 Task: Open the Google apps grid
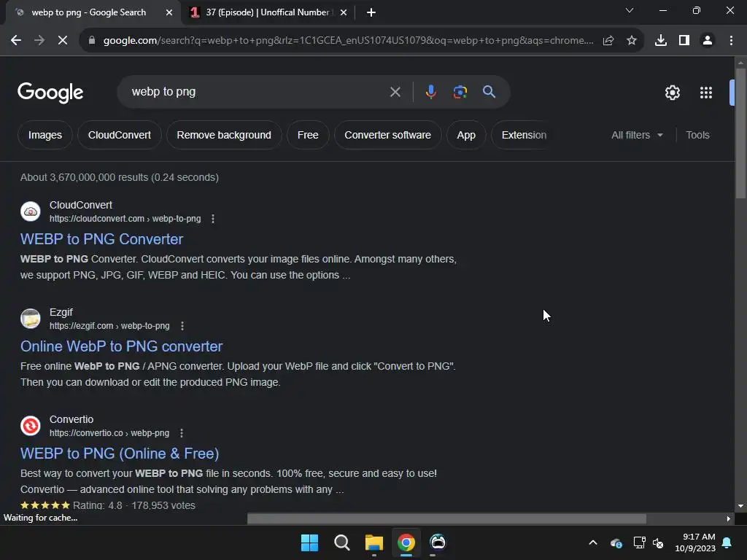point(706,93)
